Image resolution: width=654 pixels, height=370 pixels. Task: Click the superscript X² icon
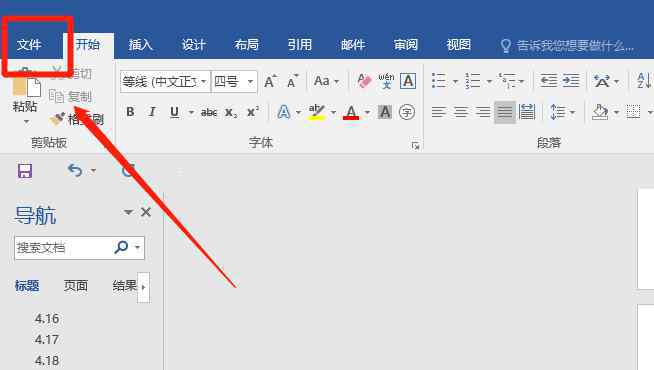coord(253,112)
